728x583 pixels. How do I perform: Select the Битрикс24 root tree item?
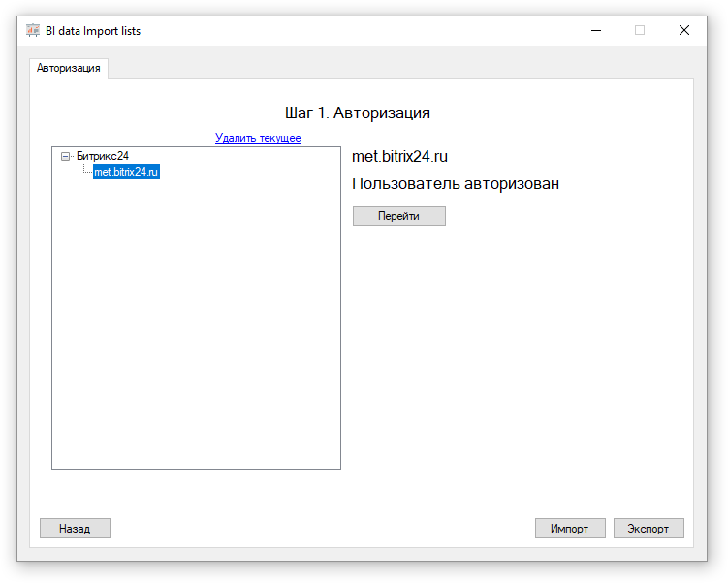pyautogui.click(x=103, y=156)
